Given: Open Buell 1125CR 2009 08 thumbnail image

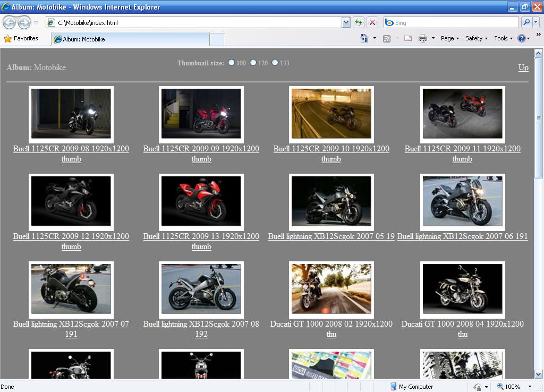Looking at the screenshot, I should click(x=71, y=114).
